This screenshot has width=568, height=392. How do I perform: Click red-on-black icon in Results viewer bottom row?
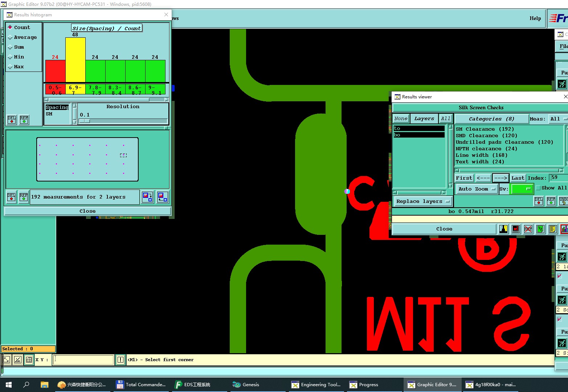pos(516,229)
